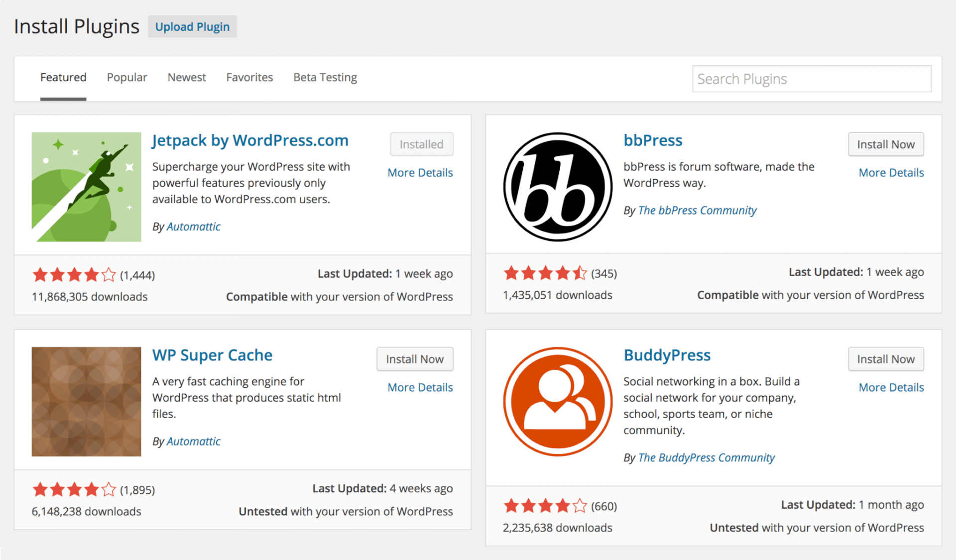Click the bbPress logo icon

558,187
